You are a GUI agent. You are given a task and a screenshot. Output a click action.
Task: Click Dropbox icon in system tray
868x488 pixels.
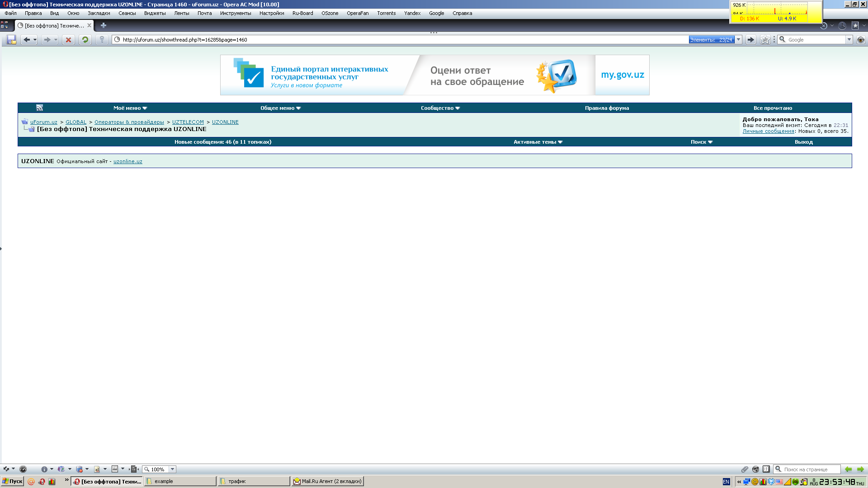tap(771, 482)
